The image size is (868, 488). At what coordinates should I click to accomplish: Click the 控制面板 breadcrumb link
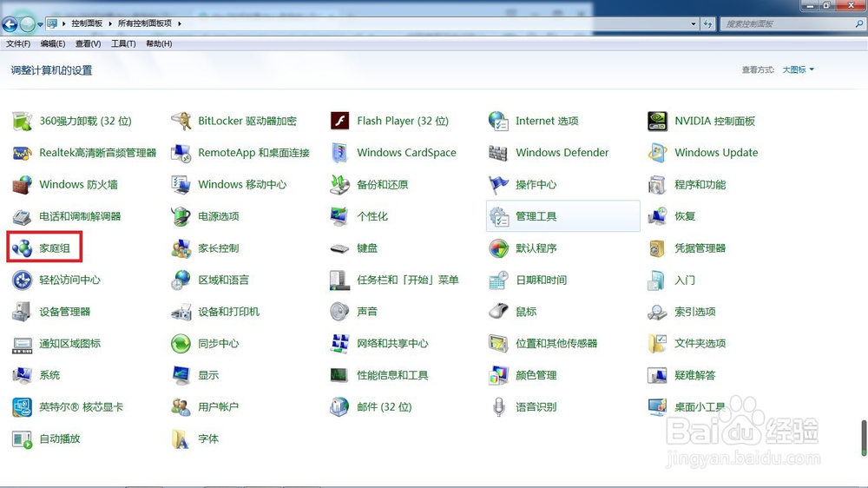pos(87,23)
